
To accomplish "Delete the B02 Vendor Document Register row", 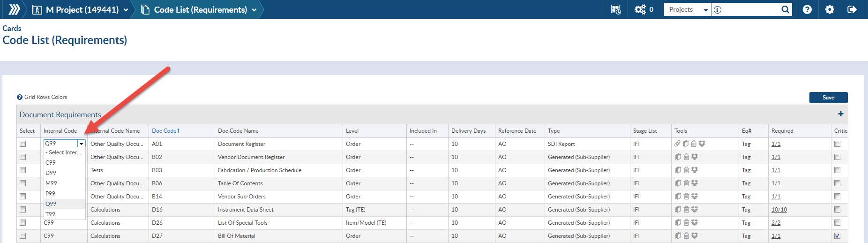I will click(686, 157).
